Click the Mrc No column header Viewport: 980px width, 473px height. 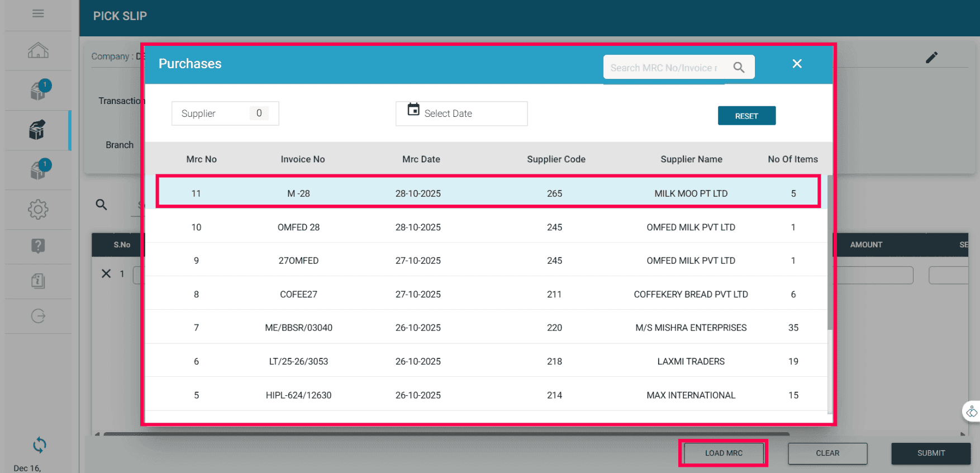[202, 159]
